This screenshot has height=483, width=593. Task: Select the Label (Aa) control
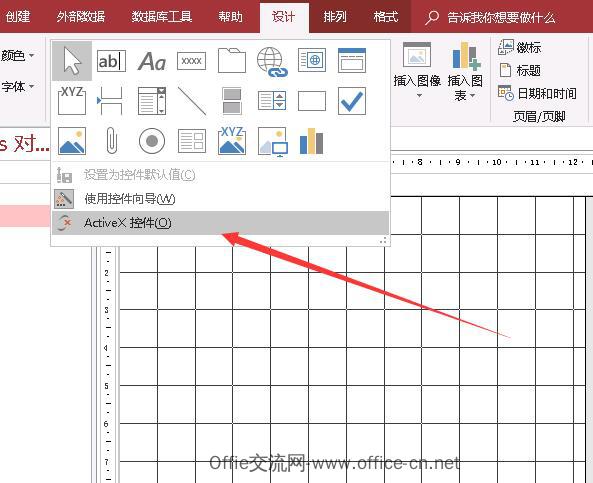pos(152,61)
